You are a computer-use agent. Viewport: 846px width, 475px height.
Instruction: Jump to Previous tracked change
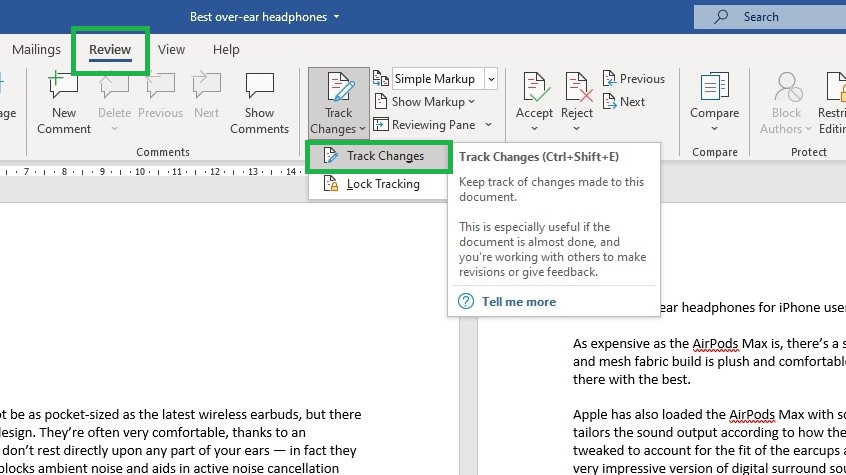tap(633, 79)
